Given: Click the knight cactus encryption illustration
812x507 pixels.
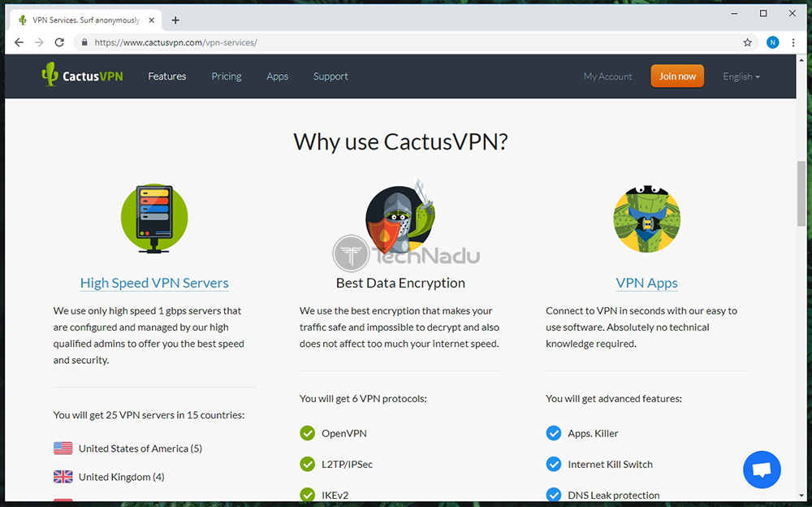Looking at the screenshot, I should coord(400,215).
